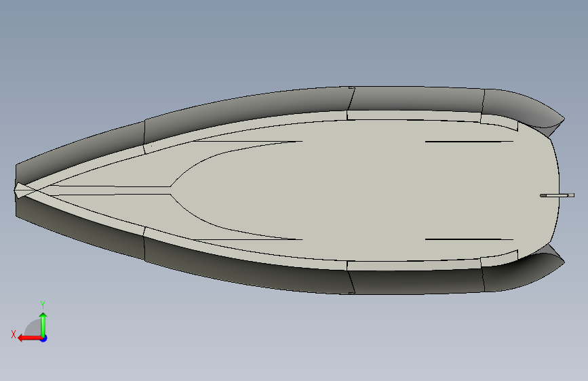This screenshot has width=588, height=381.
Task: Click the red X axis arrow on triad
Action: [x=29, y=338]
